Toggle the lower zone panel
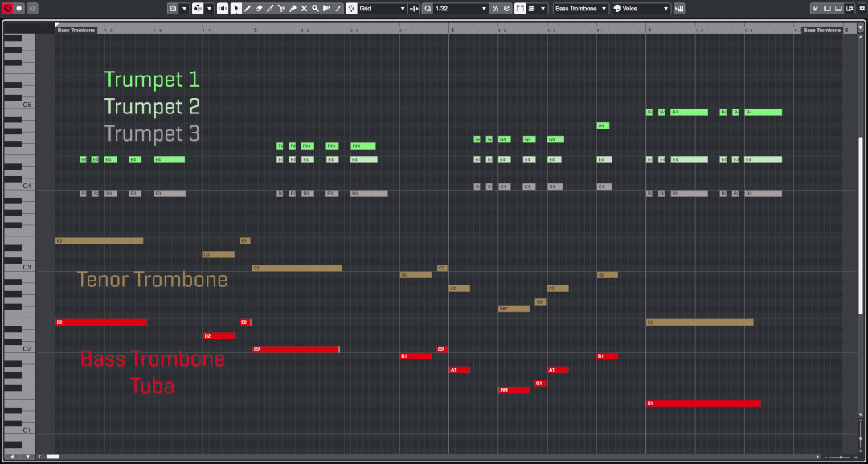 (x=838, y=8)
